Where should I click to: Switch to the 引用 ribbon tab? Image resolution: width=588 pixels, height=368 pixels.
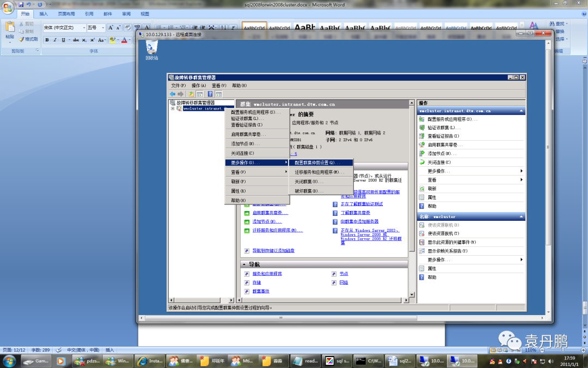click(89, 14)
